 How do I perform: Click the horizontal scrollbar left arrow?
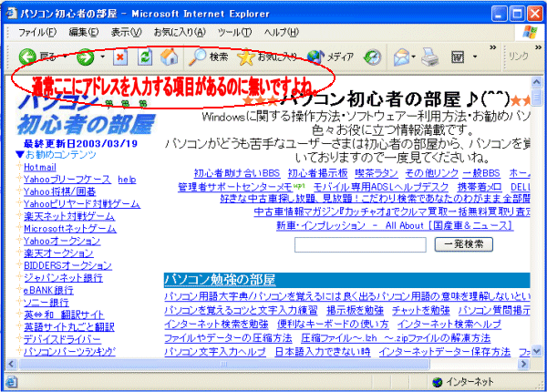tap(11, 364)
